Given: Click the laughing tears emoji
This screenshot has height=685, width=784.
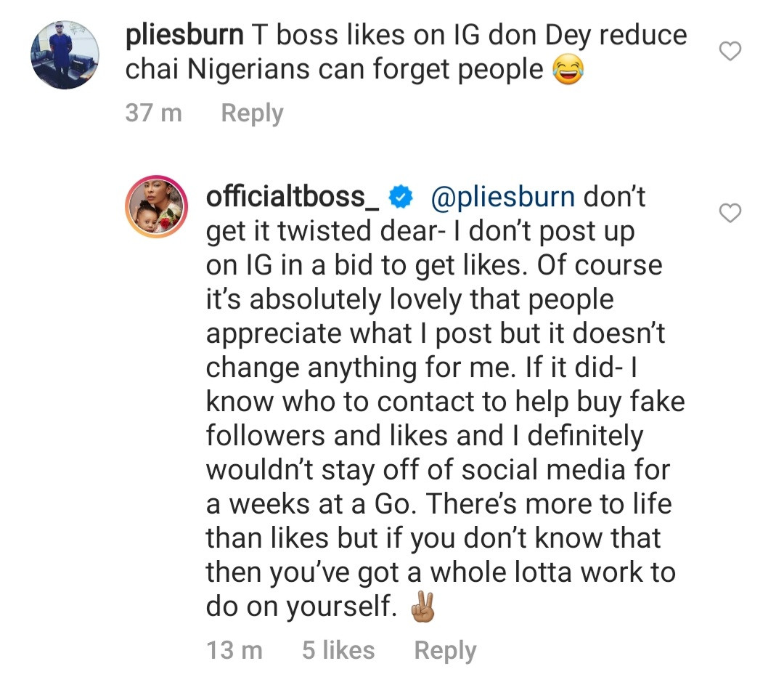Looking at the screenshot, I should point(568,70).
